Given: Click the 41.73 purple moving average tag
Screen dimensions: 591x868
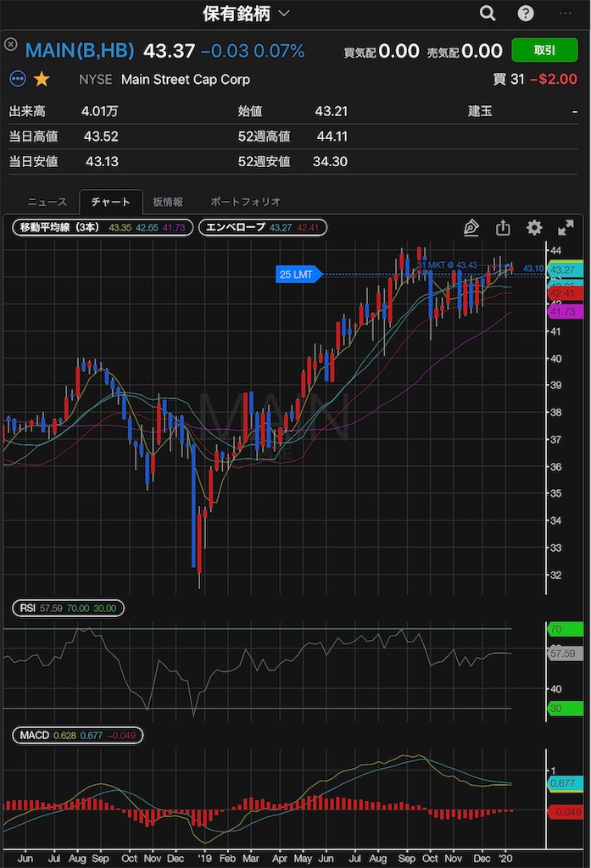Looking at the screenshot, I should [x=565, y=312].
